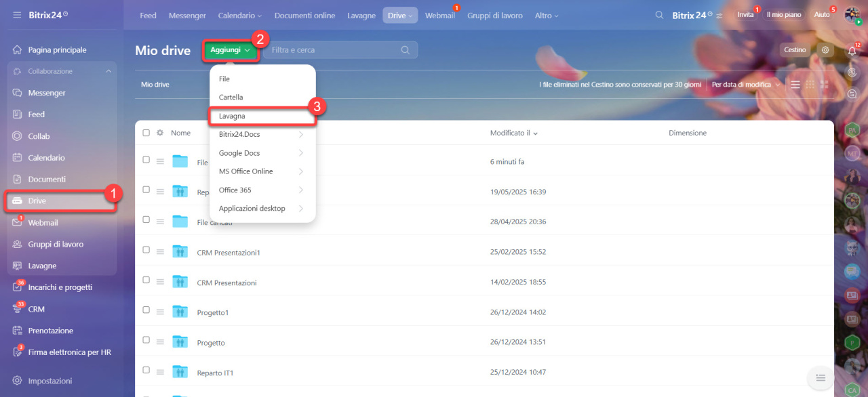Image resolution: width=868 pixels, height=397 pixels.
Task: Open row menu for CRM Presentazioni1
Action: 160,252
